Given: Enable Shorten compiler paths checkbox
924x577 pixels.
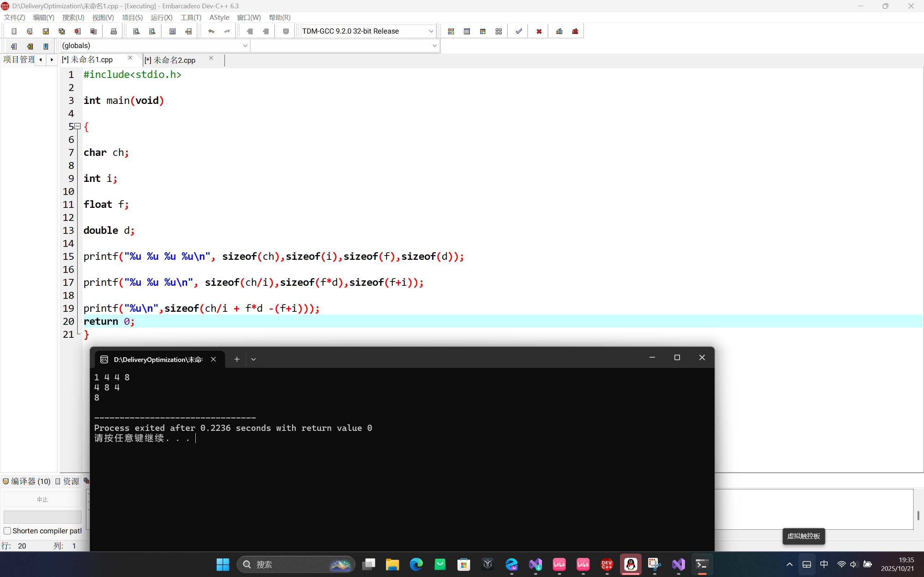Looking at the screenshot, I should tap(7, 531).
